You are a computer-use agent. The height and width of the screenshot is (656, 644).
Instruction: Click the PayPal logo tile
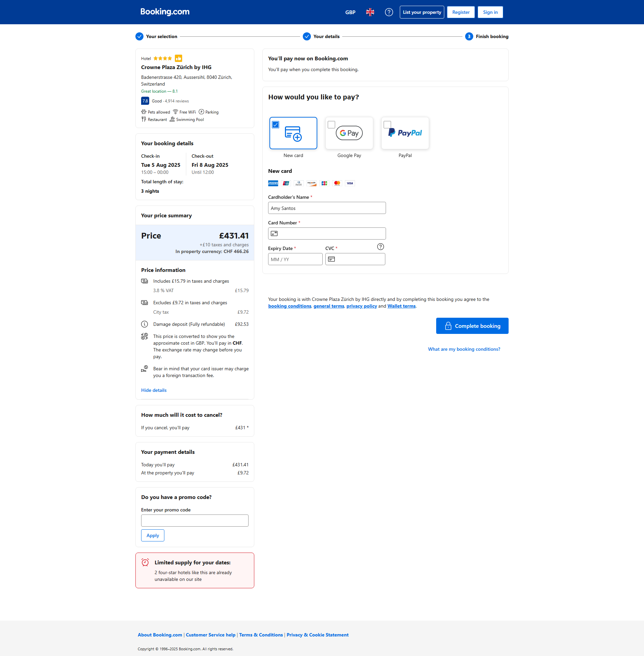pos(405,133)
